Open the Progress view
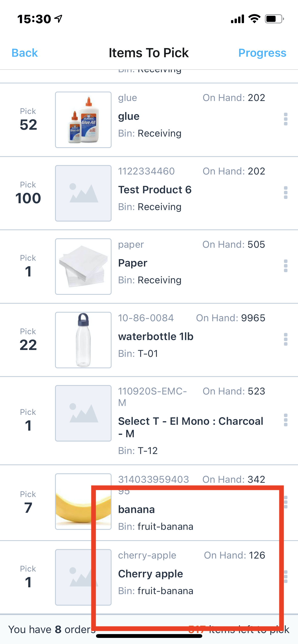 (262, 53)
